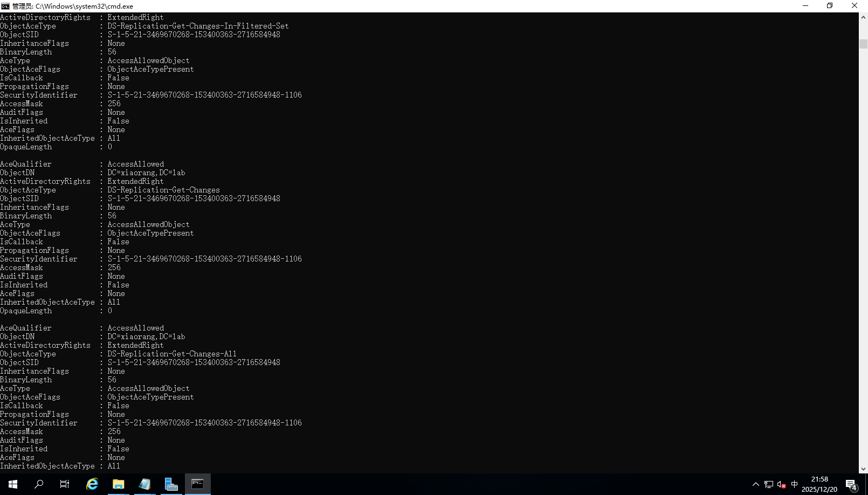Expand hidden icons with the tray chevron

[x=756, y=484]
